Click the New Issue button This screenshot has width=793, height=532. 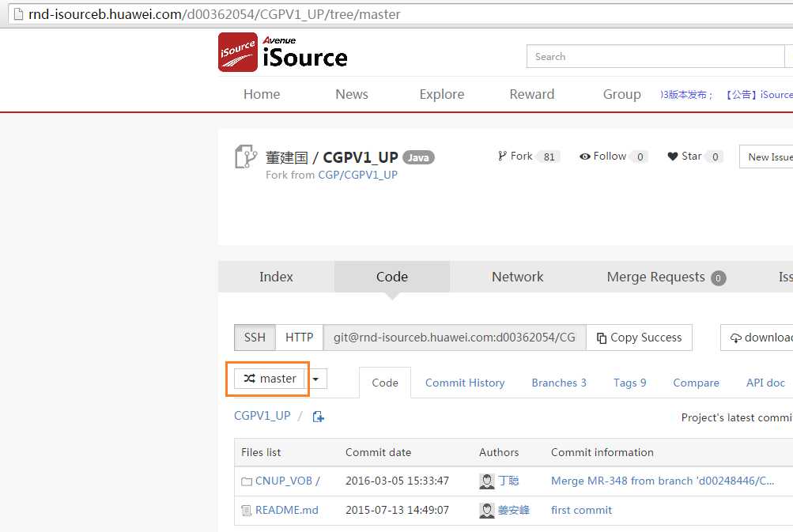[x=766, y=157]
